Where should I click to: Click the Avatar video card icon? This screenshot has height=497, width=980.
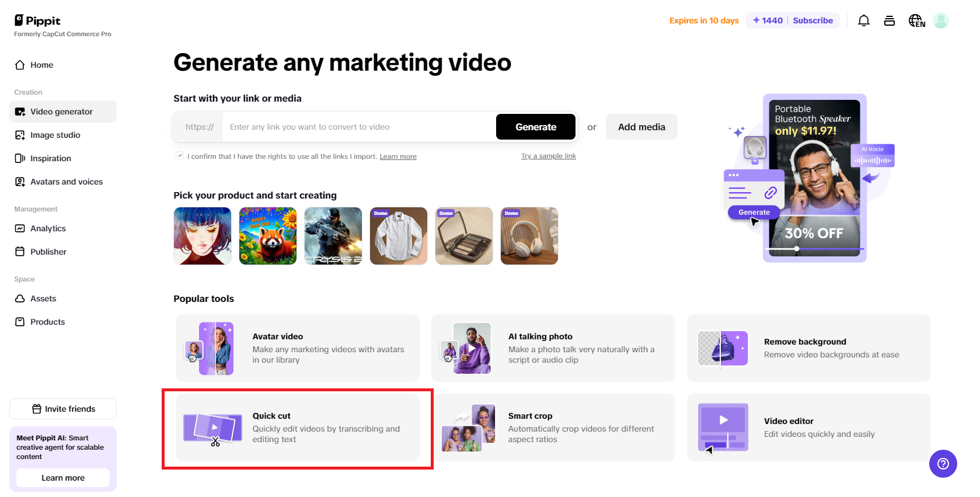(x=210, y=348)
